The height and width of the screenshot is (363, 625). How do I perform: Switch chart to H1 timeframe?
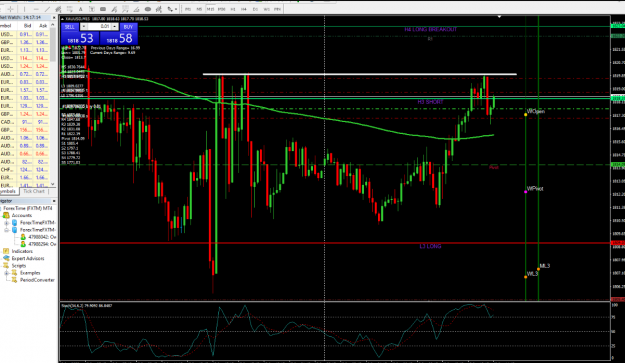(x=233, y=9)
